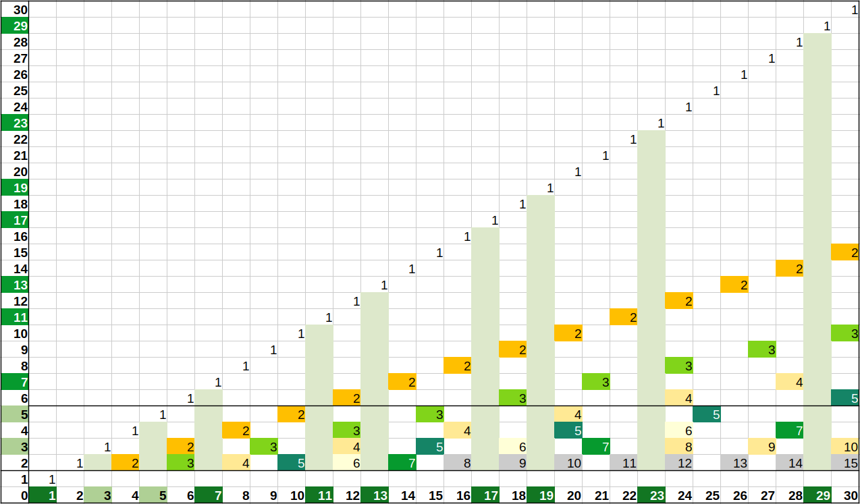Click the pale yellow 6 in column 18

(513, 447)
